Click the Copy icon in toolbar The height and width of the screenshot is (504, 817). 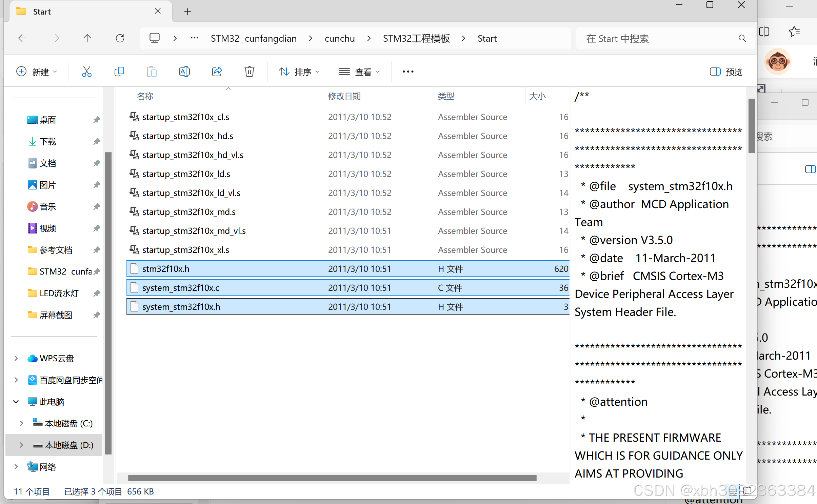(x=119, y=72)
